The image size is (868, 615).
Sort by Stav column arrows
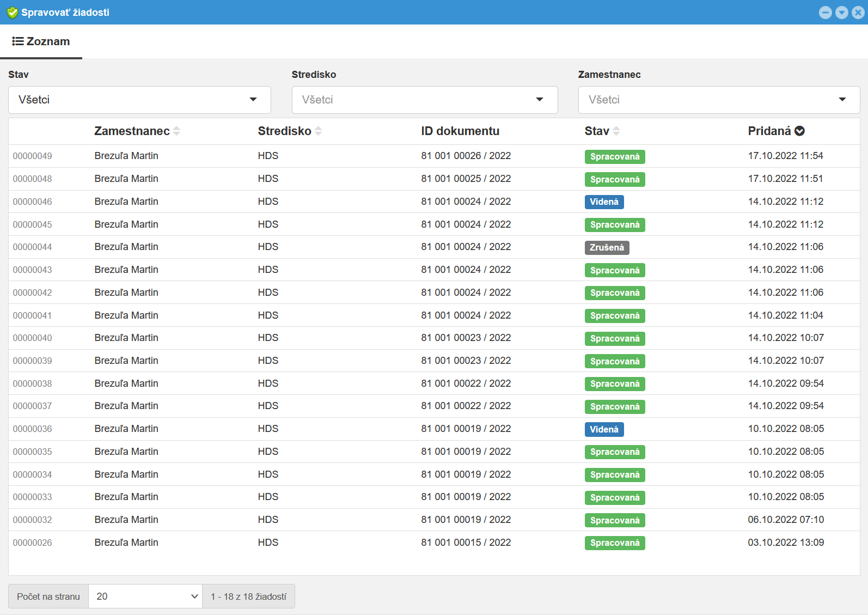coord(616,131)
